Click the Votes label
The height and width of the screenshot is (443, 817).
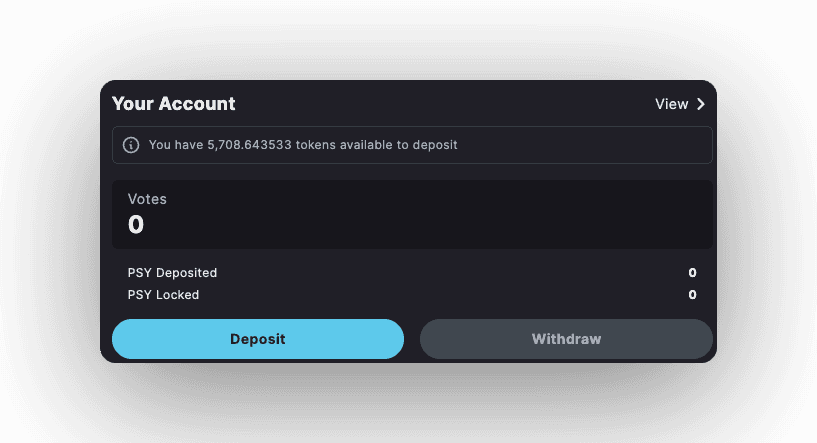pyautogui.click(x=147, y=199)
